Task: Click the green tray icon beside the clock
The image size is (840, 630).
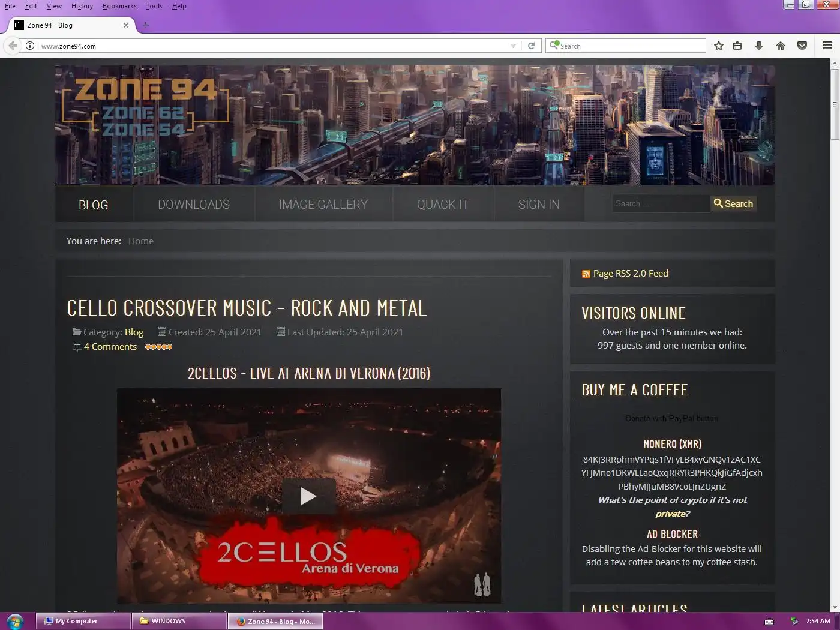Action: click(x=794, y=621)
